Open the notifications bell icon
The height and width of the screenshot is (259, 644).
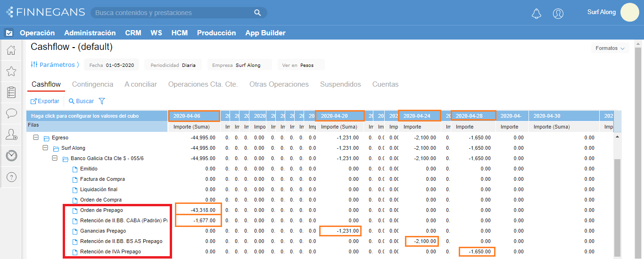tap(536, 14)
